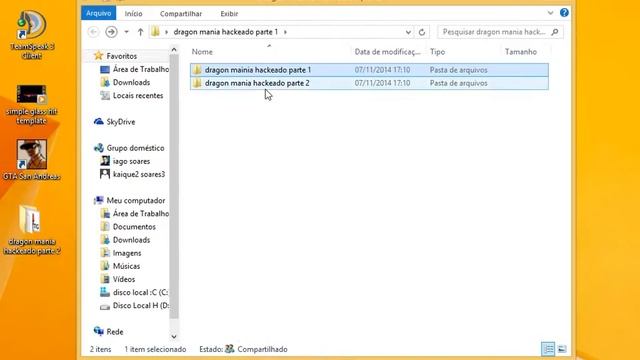Select dragon mania hackeado parte 2 desktop folder

pos(31,229)
